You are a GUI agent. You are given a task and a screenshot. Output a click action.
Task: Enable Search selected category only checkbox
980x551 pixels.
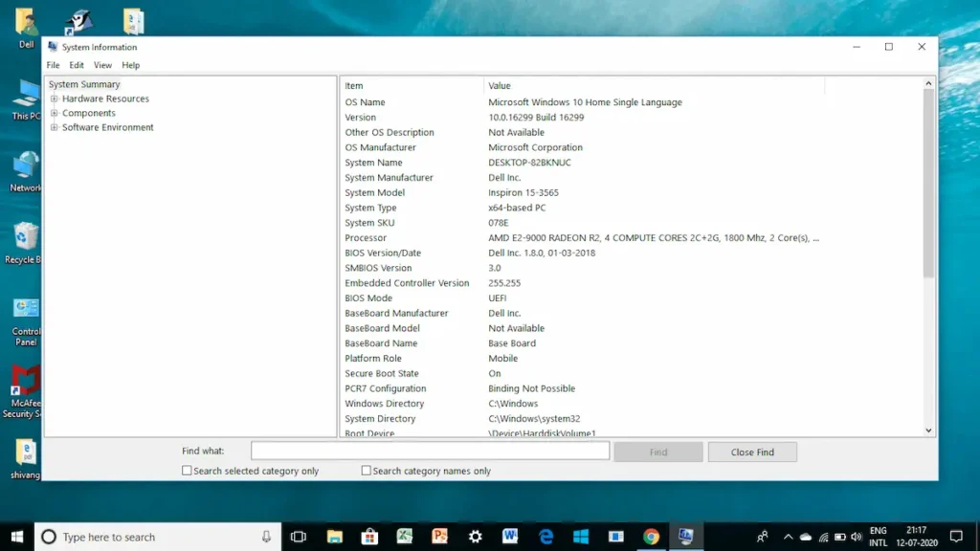tap(187, 471)
